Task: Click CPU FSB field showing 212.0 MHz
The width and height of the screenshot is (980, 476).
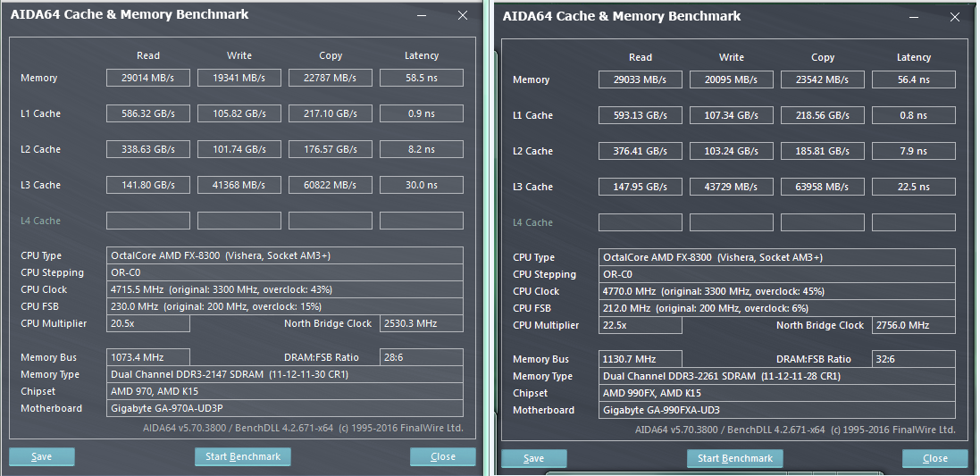Action: pyautogui.click(x=777, y=309)
